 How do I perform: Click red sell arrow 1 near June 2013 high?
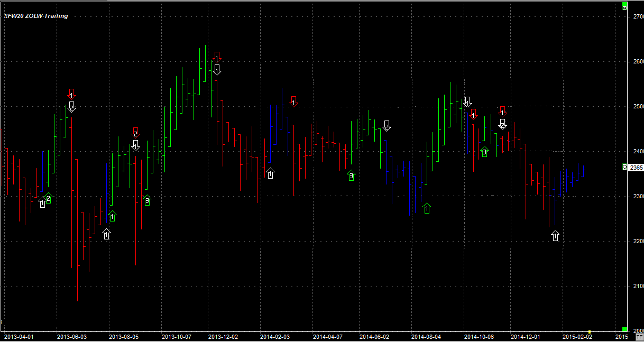[72, 94]
